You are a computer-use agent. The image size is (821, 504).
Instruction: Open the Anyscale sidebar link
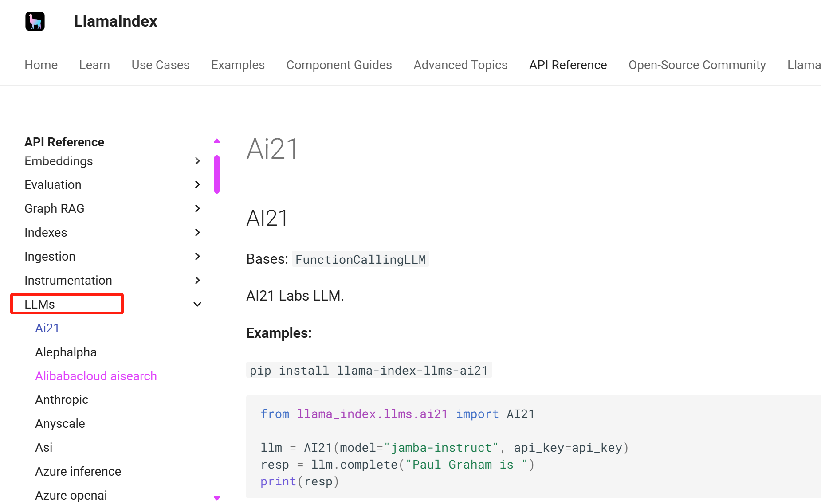(x=60, y=423)
